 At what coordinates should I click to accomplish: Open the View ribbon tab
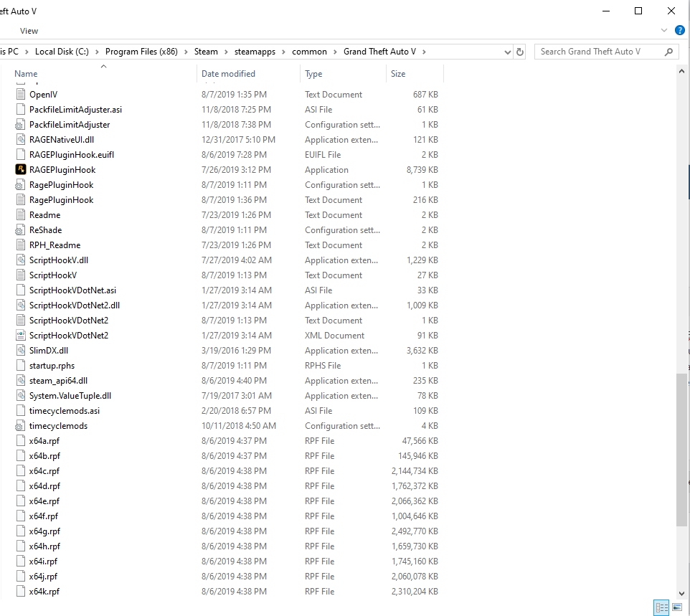29,31
